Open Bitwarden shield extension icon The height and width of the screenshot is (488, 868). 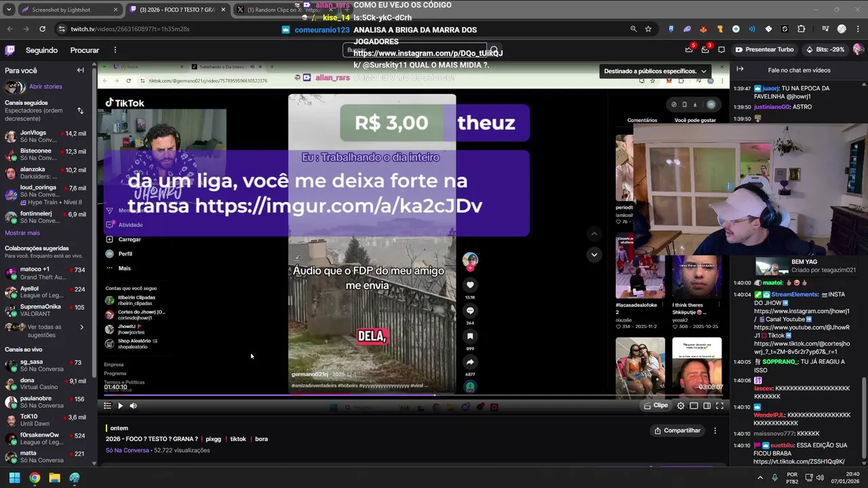click(671, 29)
